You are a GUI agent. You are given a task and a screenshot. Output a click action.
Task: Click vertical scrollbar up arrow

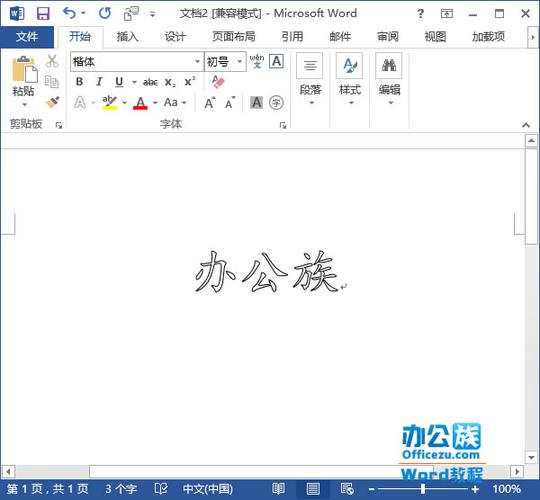pos(531,140)
